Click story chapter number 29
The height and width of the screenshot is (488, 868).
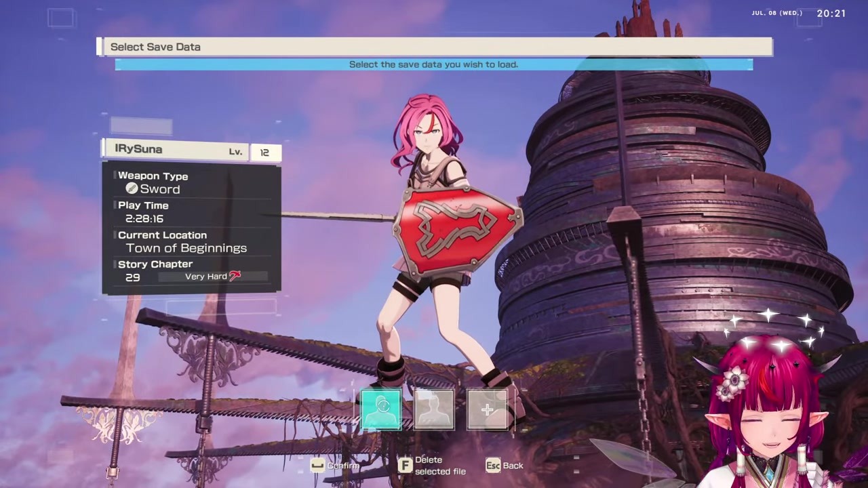pos(133,277)
